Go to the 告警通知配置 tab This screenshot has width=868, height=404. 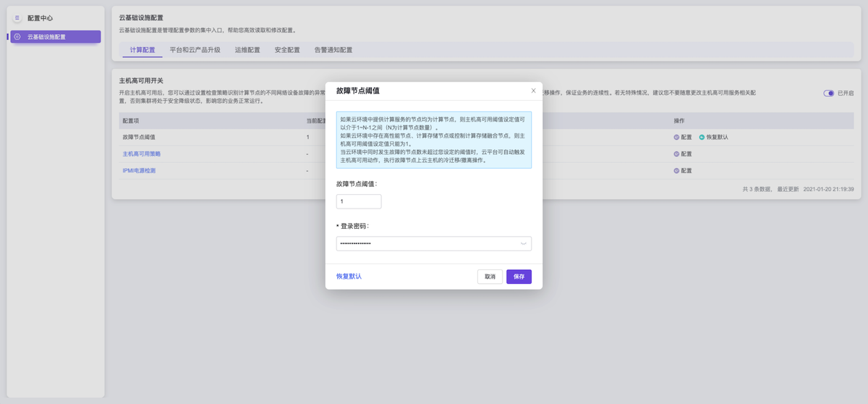pyautogui.click(x=333, y=50)
